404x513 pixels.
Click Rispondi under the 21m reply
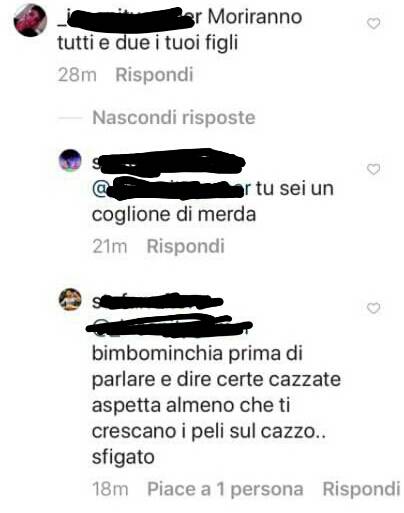(186, 246)
